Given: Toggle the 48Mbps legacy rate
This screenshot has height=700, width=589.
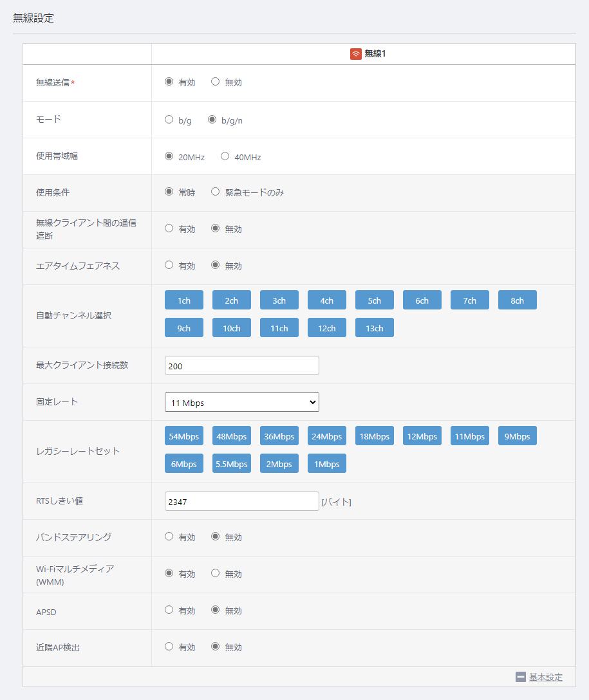Looking at the screenshot, I should coord(231,436).
